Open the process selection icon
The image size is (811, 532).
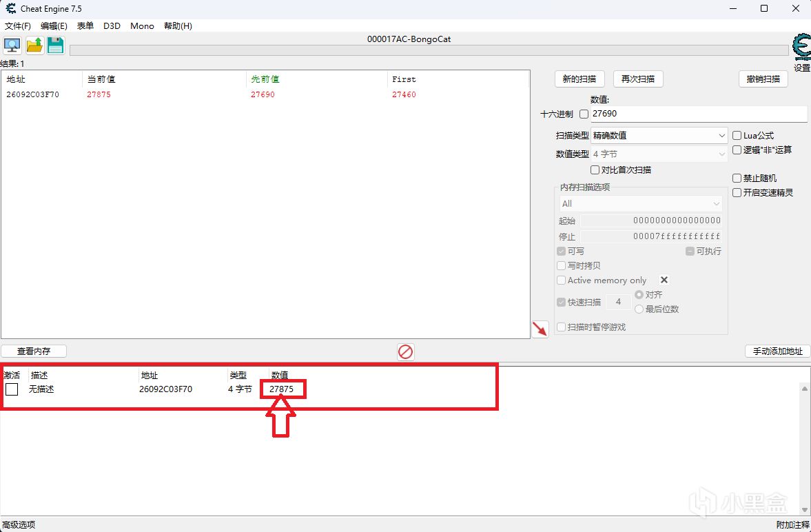click(12, 45)
